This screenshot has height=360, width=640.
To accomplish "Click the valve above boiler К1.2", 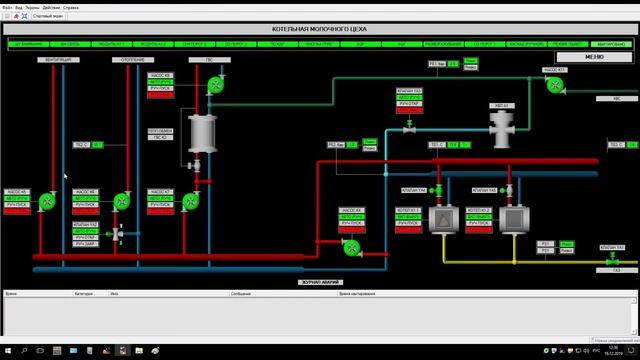I will (x=509, y=190).
